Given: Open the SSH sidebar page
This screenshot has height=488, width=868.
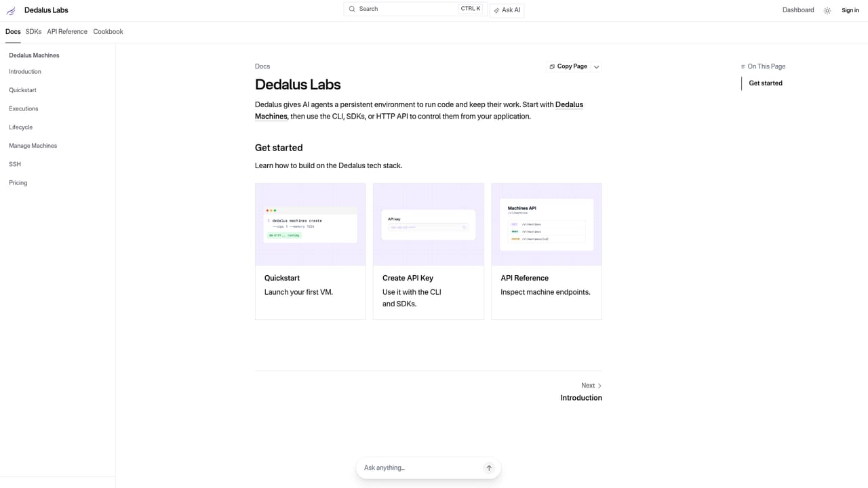Looking at the screenshot, I should click(15, 164).
